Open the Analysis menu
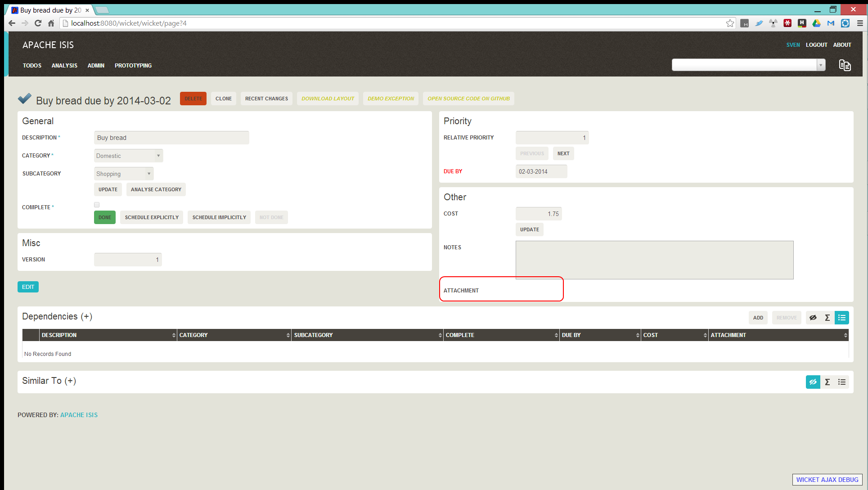 pos(64,66)
